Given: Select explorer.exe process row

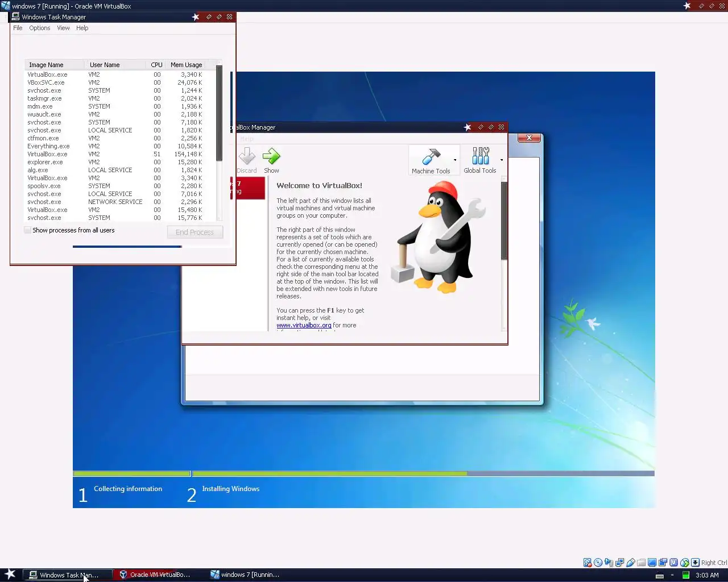Looking at the screenshot, I should 119,162.
